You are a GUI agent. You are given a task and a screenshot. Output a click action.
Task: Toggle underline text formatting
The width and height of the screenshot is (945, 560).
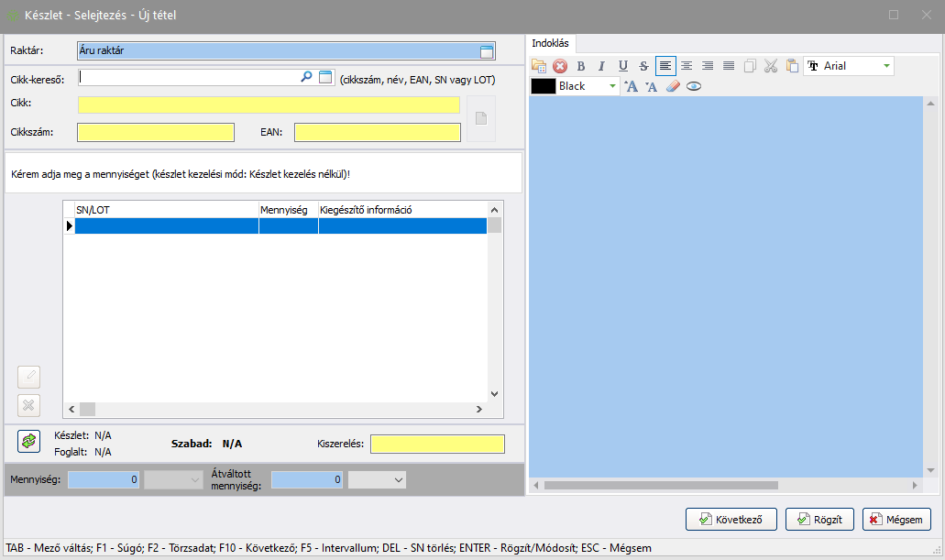pyautogui.click(x=622, y=66)
